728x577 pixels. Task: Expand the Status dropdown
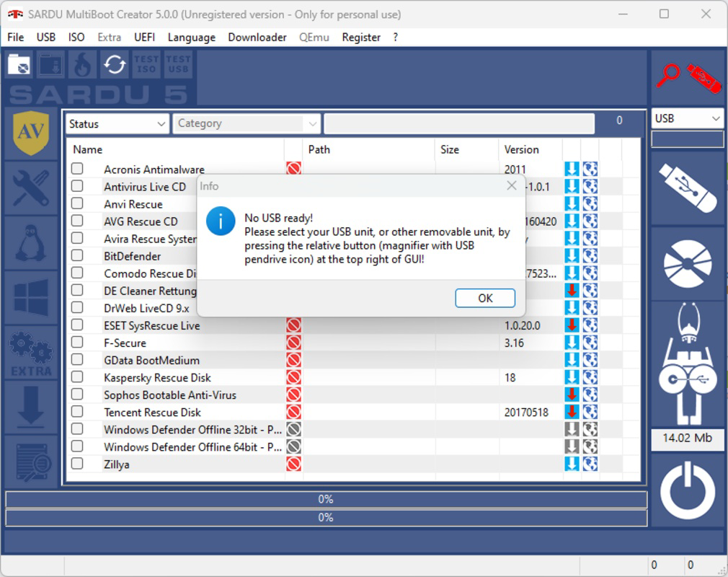(117, 124)
